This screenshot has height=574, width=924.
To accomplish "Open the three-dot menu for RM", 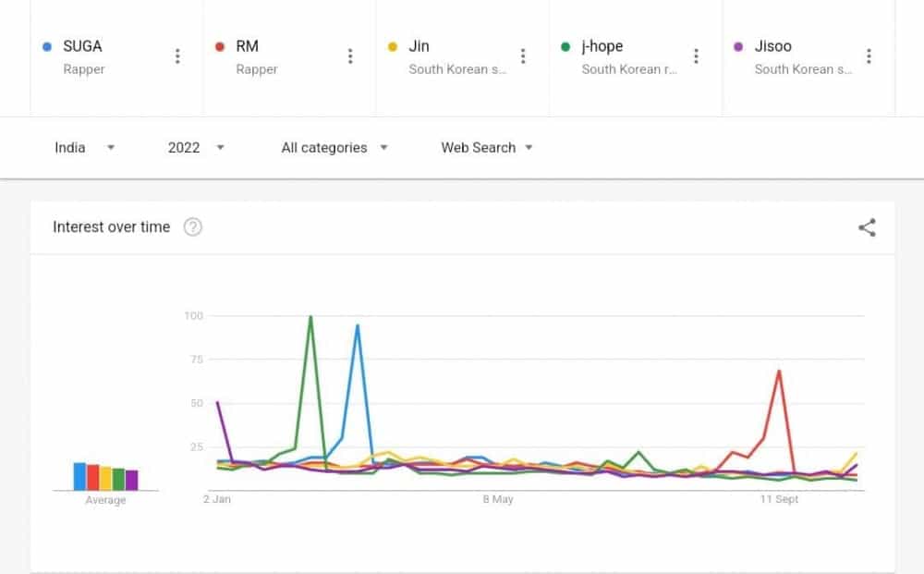I will point(350,56).
